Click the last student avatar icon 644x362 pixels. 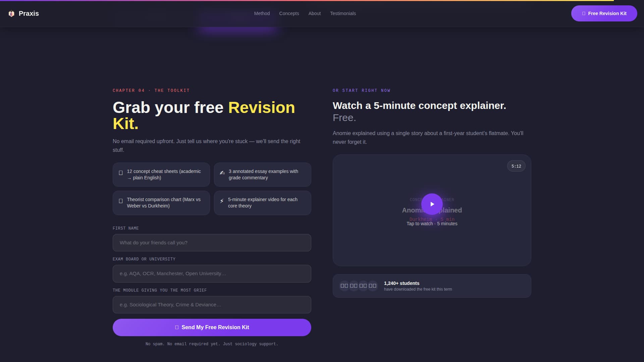(x=373, y=286)
